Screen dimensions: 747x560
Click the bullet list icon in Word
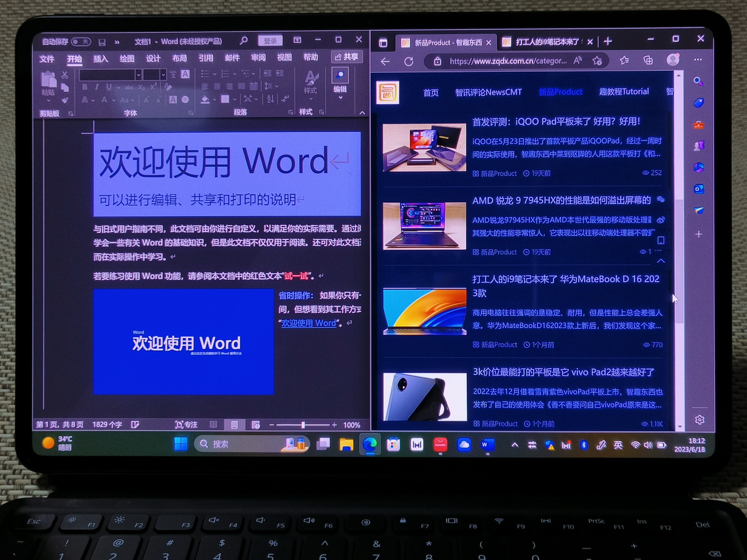205,74
